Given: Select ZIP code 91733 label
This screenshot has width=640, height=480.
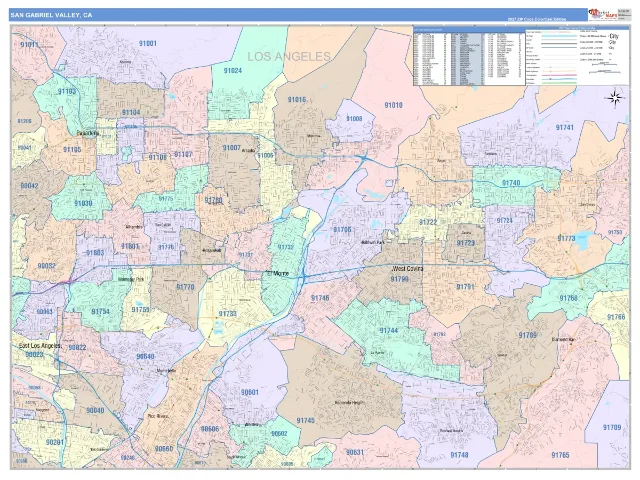Looking at the screenshot, I should [227, 314].
